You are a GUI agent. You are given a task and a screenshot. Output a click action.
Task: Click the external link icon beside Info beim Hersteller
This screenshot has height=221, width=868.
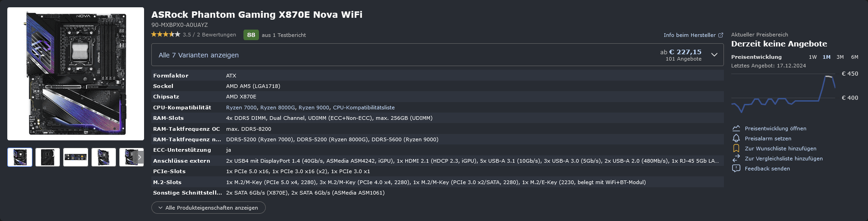[721, 35]
